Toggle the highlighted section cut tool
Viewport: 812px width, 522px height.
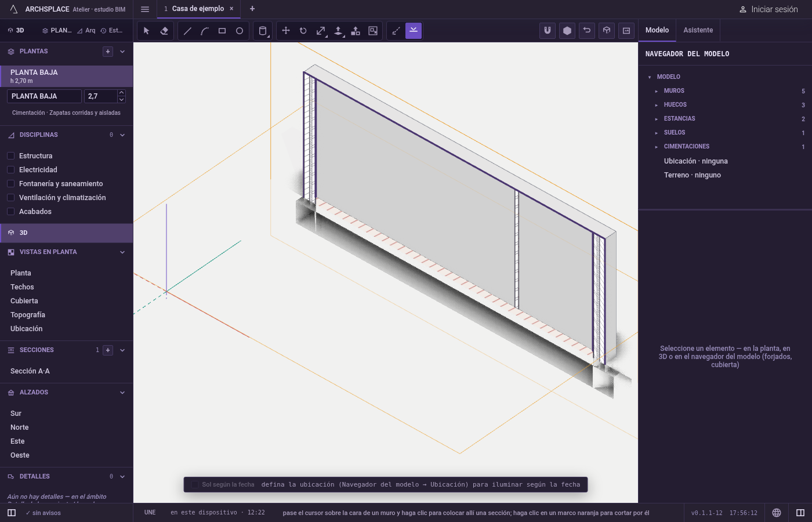(x=414, y=31)
